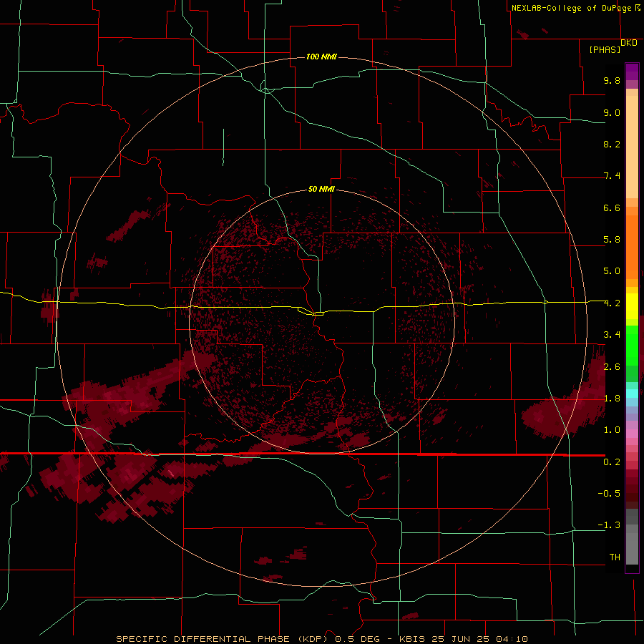Click the -0.5 legend value

(x=609, y=494)
